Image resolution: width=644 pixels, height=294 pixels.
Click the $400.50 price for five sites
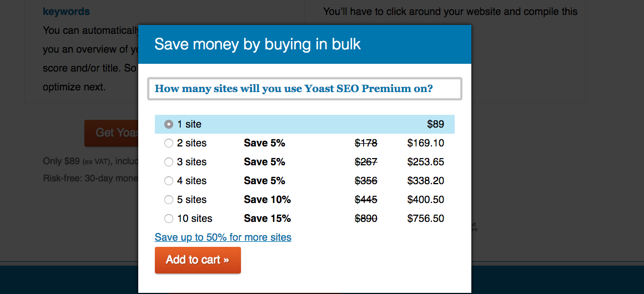[x=425, y=200]
